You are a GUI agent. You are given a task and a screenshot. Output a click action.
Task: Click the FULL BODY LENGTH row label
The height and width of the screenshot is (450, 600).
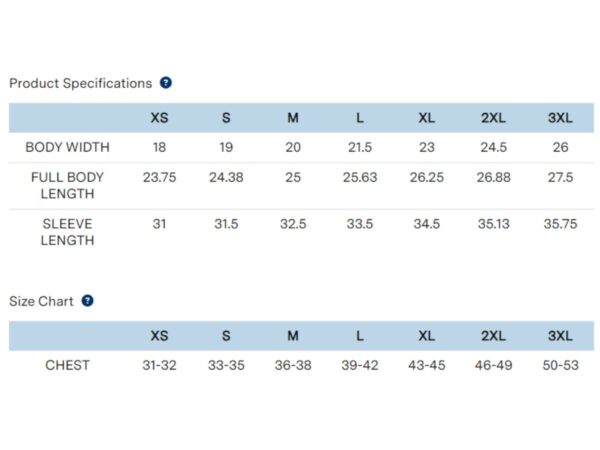click(67, 186)
